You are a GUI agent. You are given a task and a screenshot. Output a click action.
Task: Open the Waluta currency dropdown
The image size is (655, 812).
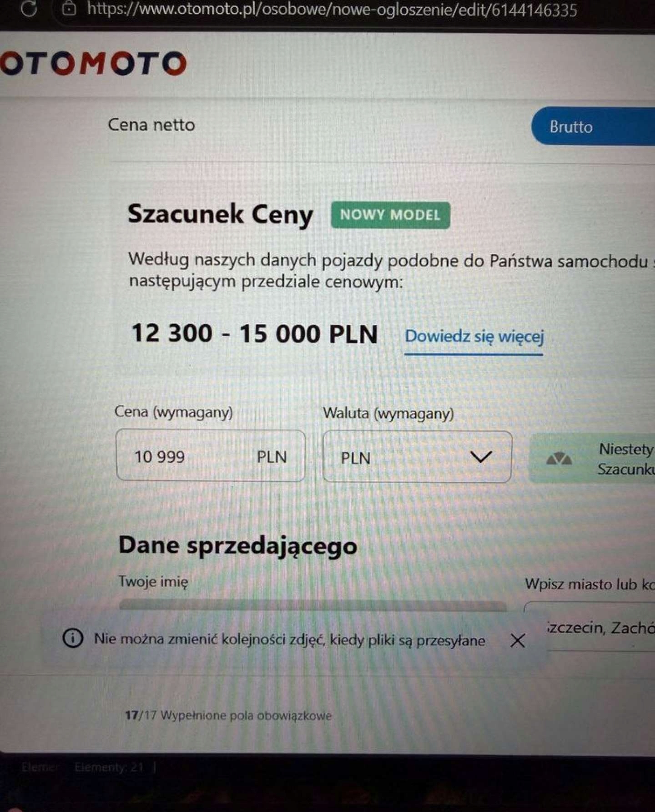click(x=417, y=457)
